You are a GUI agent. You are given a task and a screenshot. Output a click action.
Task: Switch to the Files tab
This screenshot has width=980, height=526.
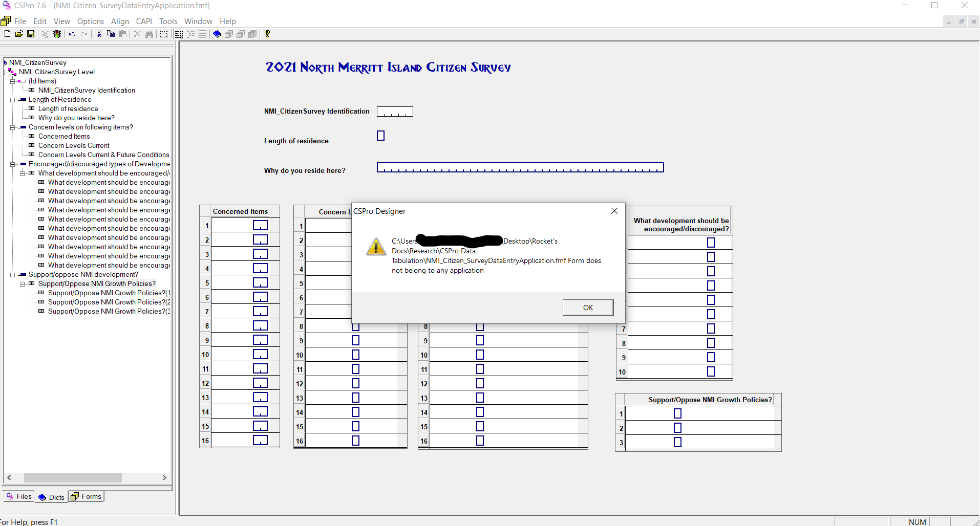tap(19, 496)
